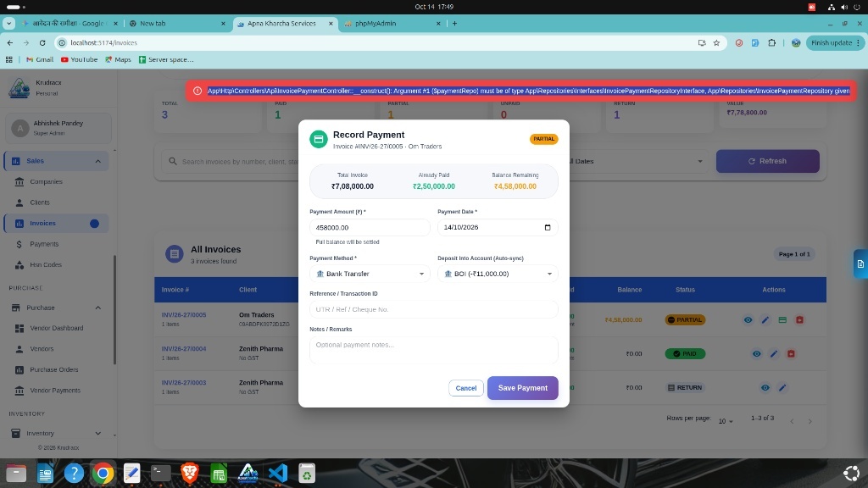Open Brave browser in dock
The height and width of the screenshot is (488, 868).
[189, 473]
